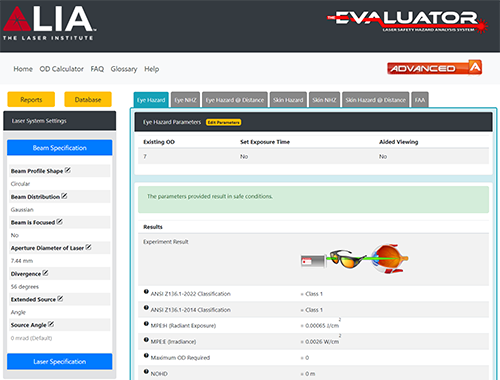Show info for ANSI Z136.1-2022 Classification
The height and width of the screenshot is (380, 500).
146,292
